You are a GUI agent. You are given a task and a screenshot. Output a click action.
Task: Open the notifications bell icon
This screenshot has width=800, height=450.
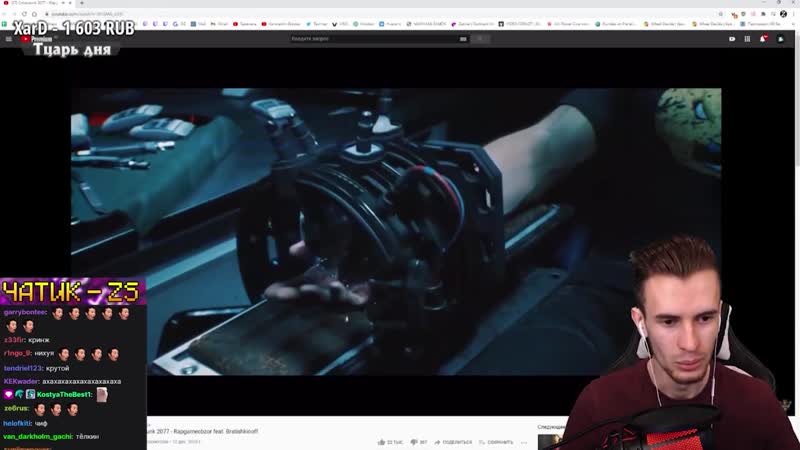(x=763, y=39)
